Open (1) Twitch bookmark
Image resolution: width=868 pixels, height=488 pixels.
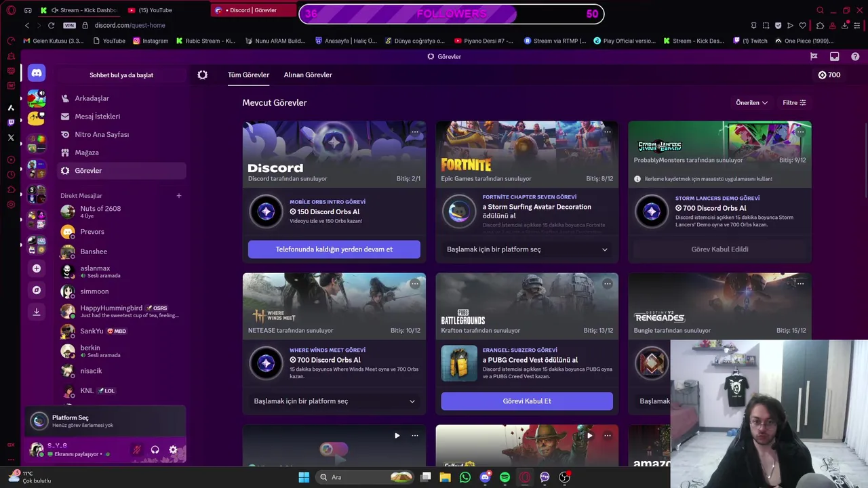tap(750, 41)
